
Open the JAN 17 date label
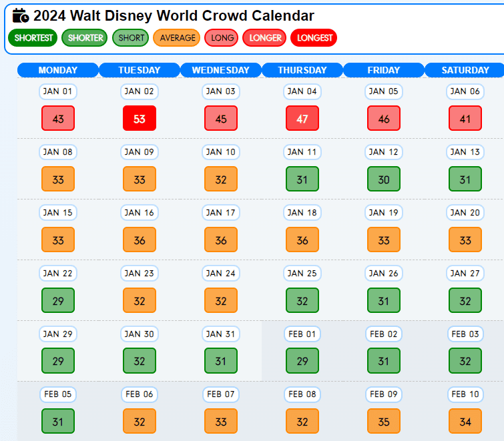221,213
